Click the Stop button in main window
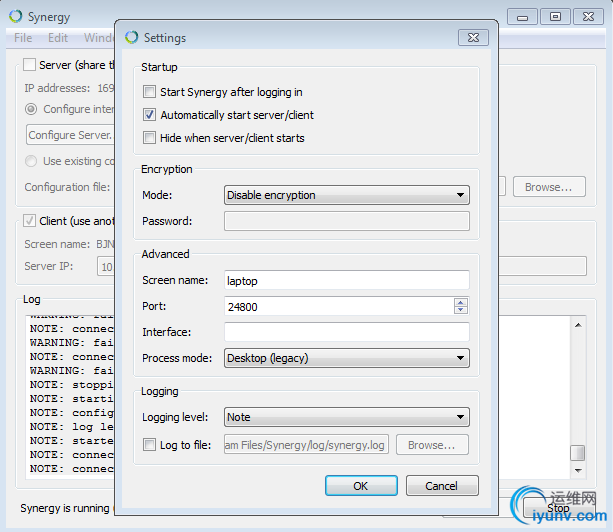 tap(559, 508)
